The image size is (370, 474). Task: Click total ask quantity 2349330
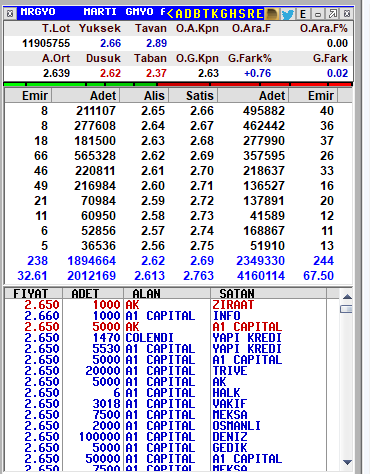260,261
